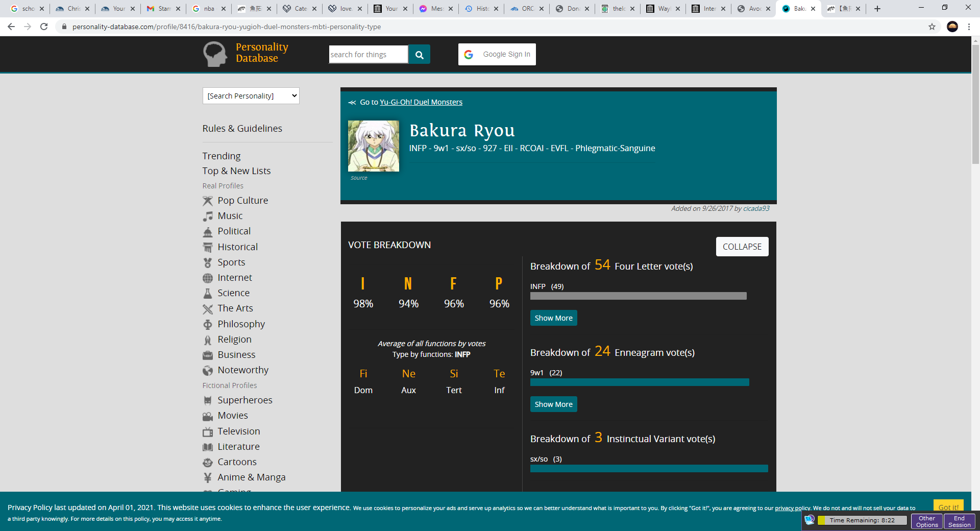Viewport: 980px width, 531px height.
Task: Switch to the love tab
Action: (x=345, y=9)
